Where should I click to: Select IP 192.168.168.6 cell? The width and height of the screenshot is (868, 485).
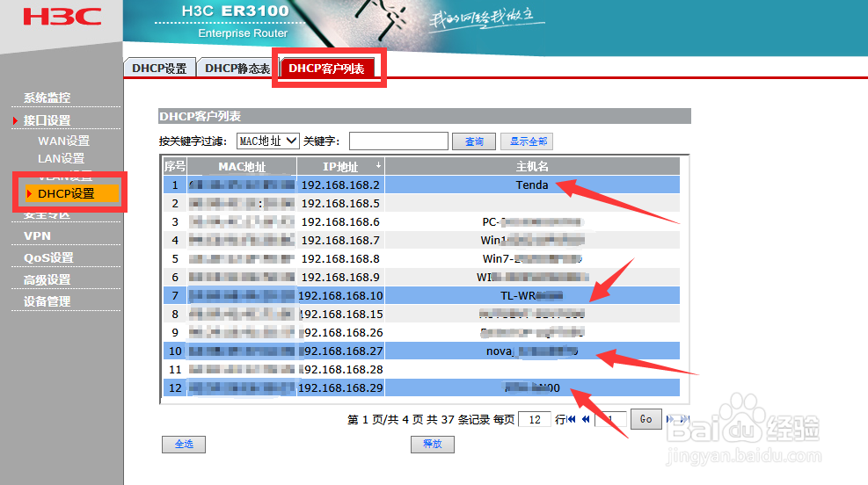(341, 221)
